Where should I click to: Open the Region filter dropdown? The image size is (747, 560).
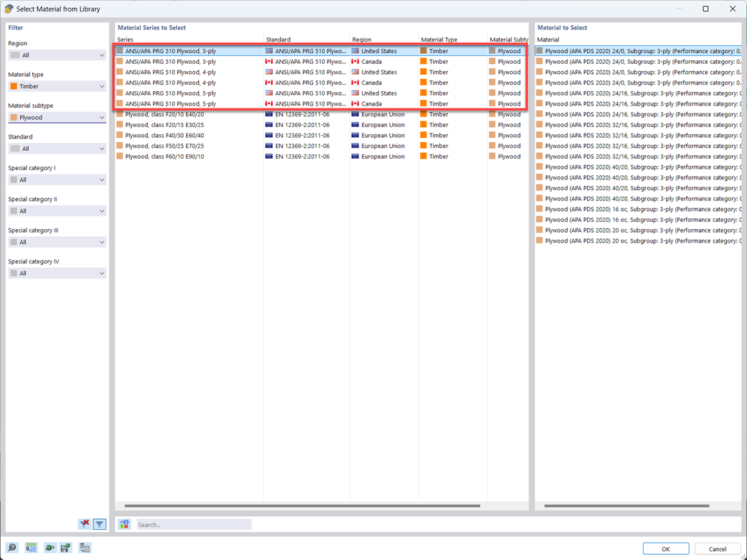point(57,55)
